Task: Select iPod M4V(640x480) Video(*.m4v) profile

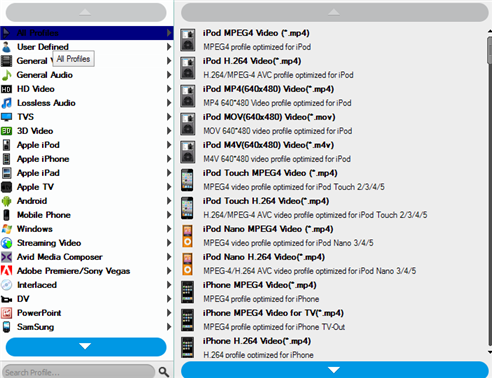Action: pyautogui.click(x=333, y=152)
